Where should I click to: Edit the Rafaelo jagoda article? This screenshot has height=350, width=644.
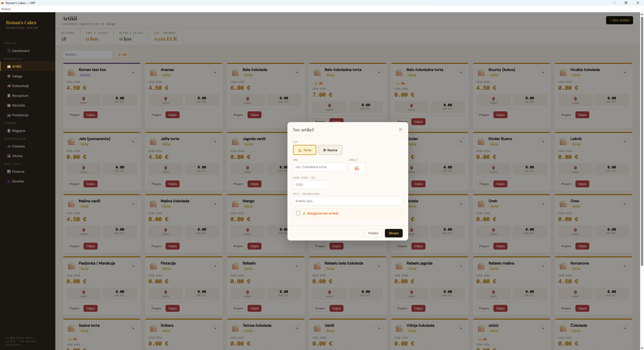point(461,266)
